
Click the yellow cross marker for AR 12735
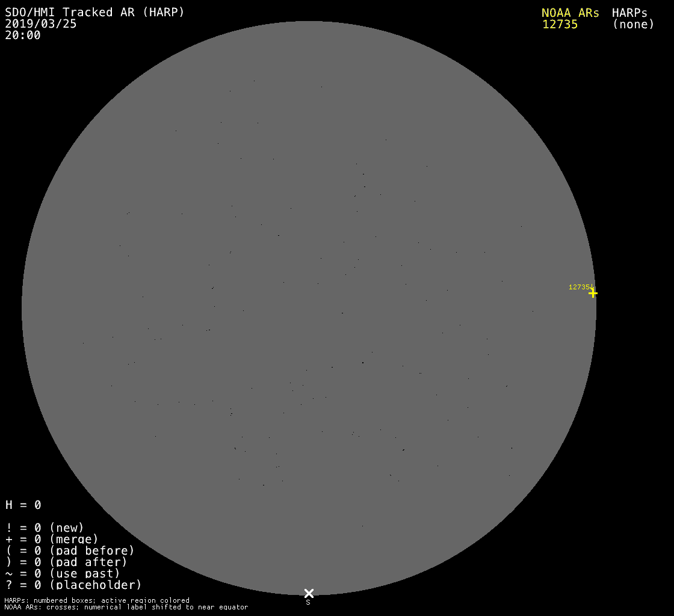point(593,293)
